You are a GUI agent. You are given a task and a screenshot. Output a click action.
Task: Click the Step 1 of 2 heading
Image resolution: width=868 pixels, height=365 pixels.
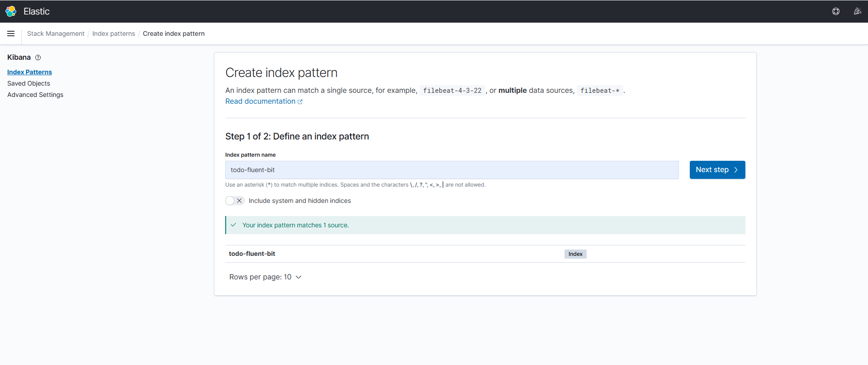(x=297, y=136)
